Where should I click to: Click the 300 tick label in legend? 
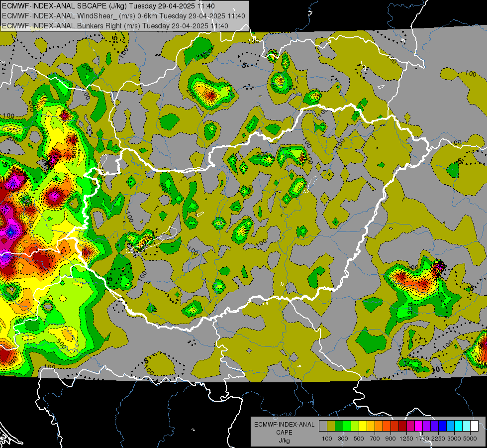tap(343, 439)
